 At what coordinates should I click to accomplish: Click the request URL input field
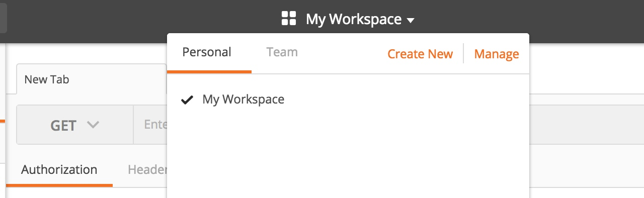pyautogui.click(x=150, y=125)
